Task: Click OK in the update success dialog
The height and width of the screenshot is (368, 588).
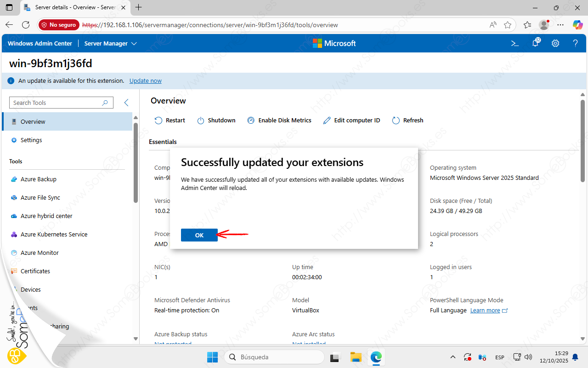Action: point(199,235)
